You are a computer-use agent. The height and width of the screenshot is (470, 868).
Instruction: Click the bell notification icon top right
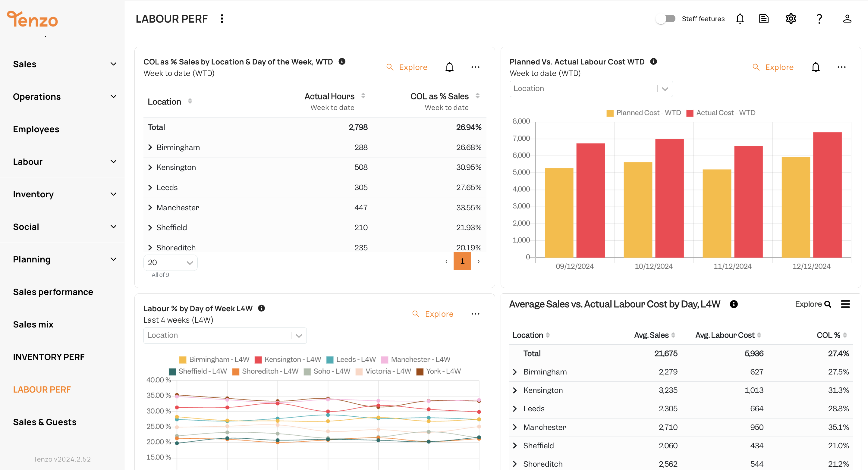[x=740, y=18]
